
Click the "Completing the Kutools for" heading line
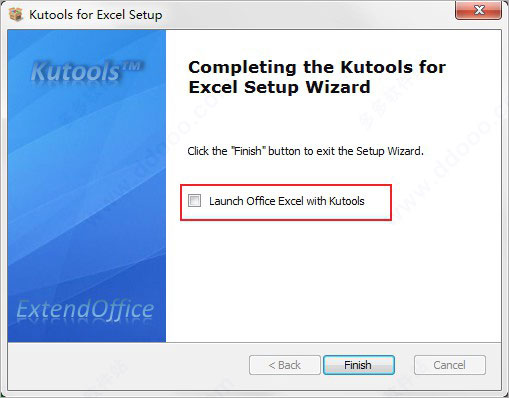click(317, 67)
